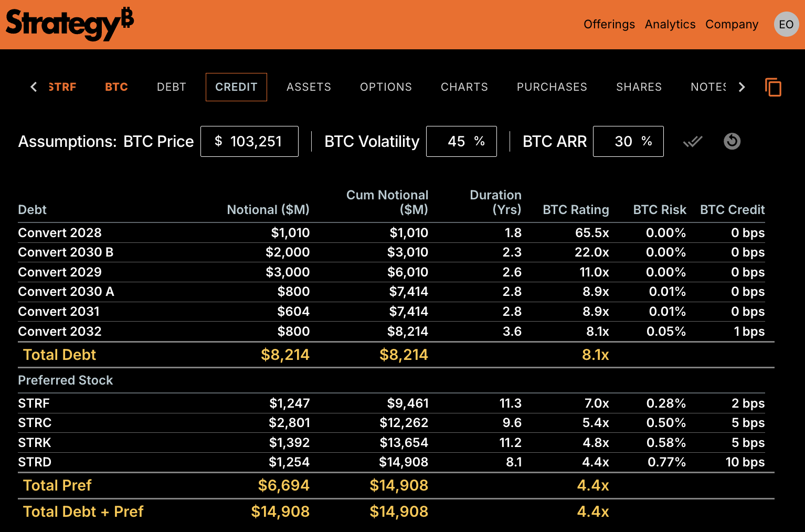This screenshot has width=805, height=532.
Task: Click the STRD row label
Action: tap(35, 462)
